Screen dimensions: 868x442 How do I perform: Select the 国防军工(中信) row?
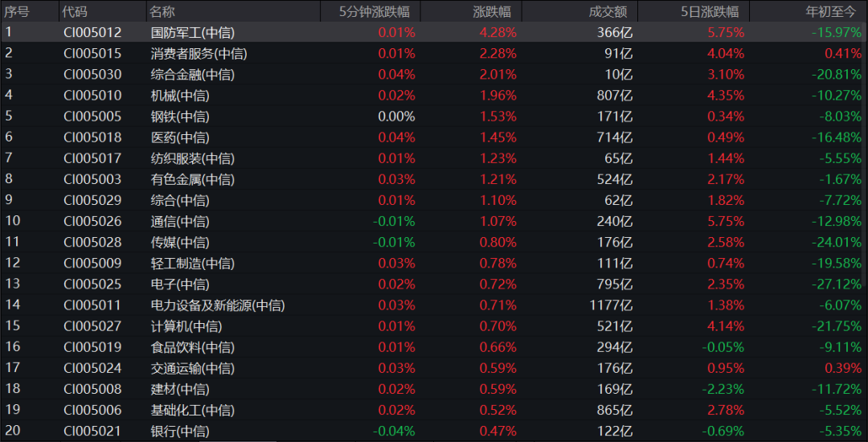(434, 33)
